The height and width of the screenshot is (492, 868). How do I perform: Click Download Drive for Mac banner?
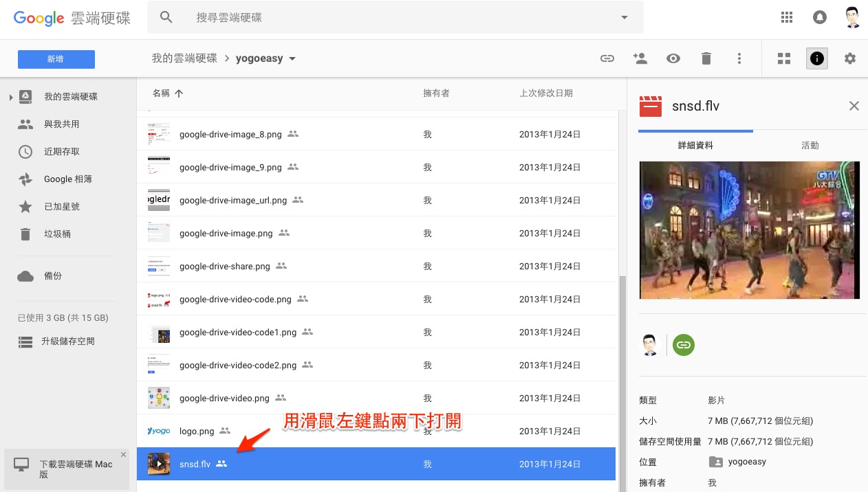point(67,469)
